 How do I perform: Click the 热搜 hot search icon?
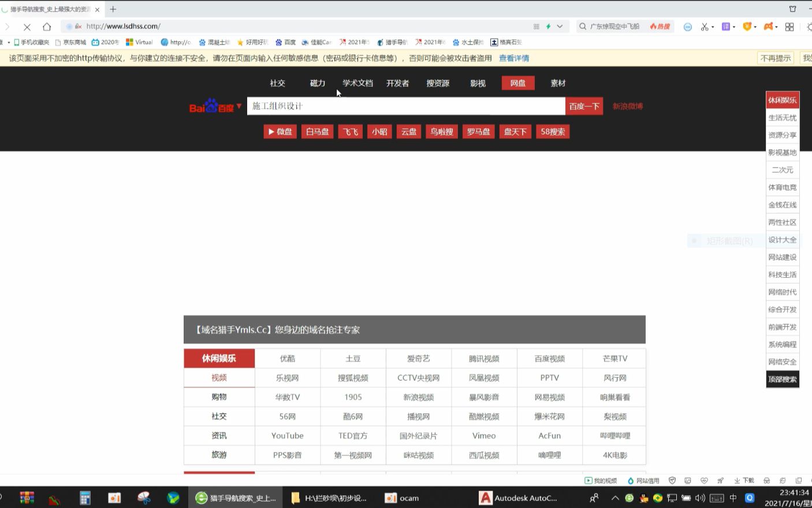tap(660, 27)
